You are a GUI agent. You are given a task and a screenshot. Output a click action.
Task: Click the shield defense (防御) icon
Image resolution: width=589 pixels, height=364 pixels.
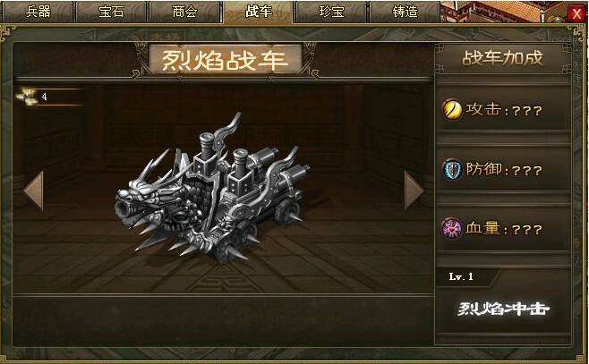452,170
